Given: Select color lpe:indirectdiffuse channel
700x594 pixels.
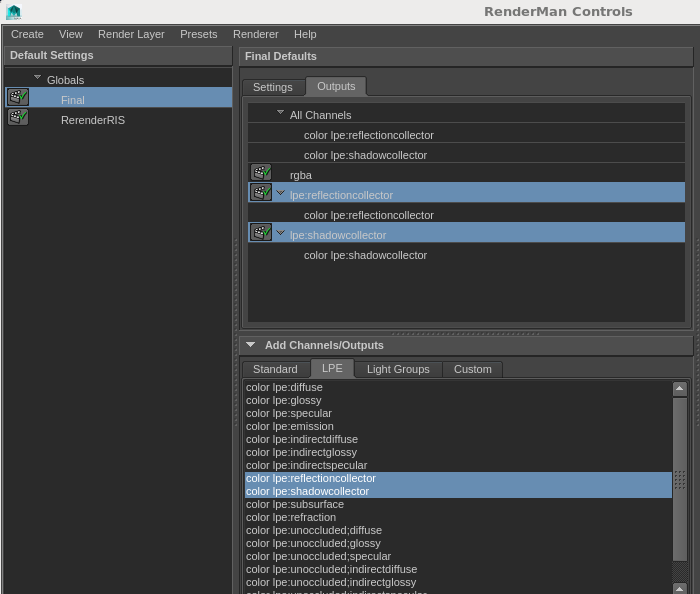Looking at the screenshot, I should [301, 439].
